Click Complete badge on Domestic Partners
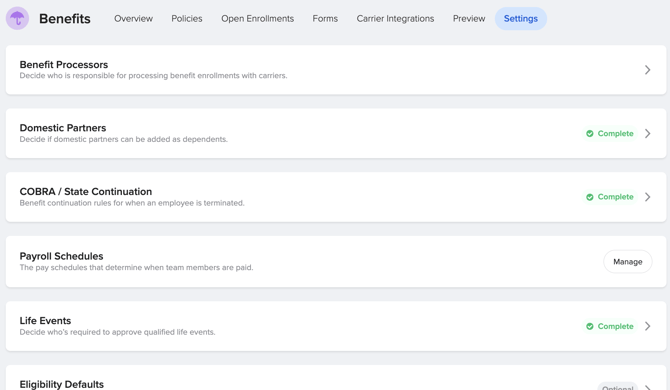 (610, 134)
